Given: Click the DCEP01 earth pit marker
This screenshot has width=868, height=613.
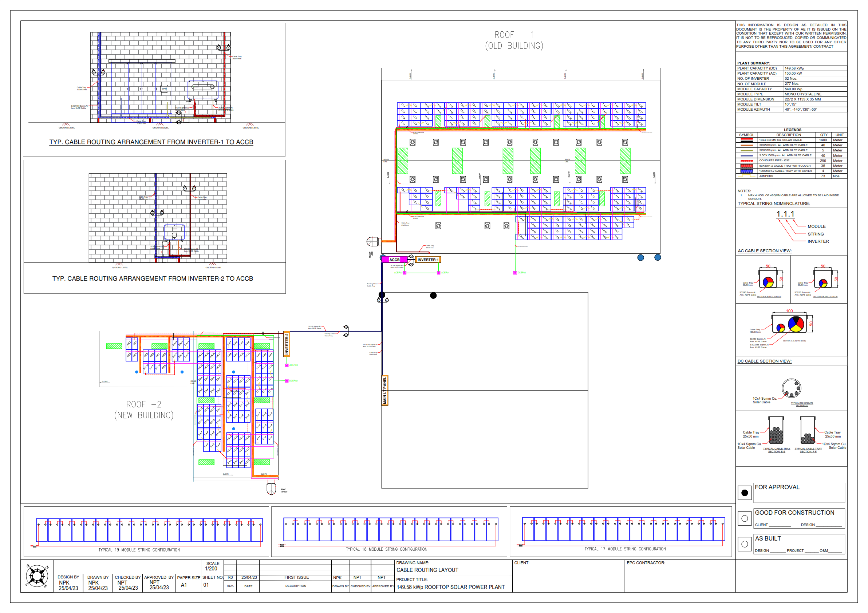Looking at the screenshot, I should coord(515,273).
